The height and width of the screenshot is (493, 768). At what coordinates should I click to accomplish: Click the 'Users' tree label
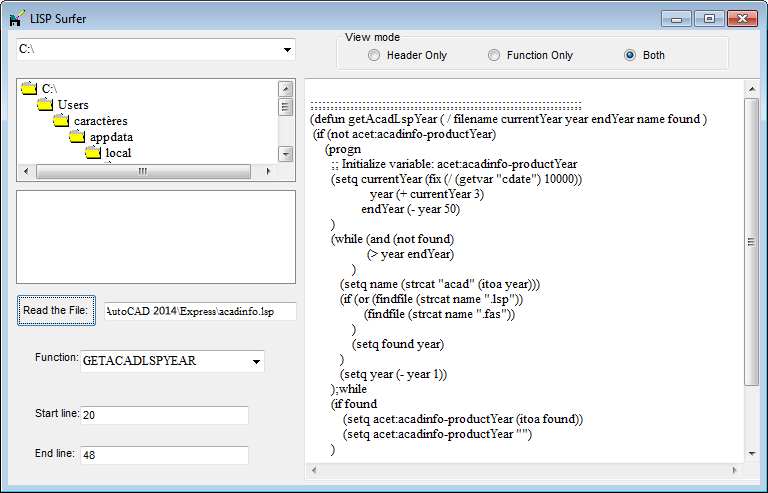[x=73, y=105]
